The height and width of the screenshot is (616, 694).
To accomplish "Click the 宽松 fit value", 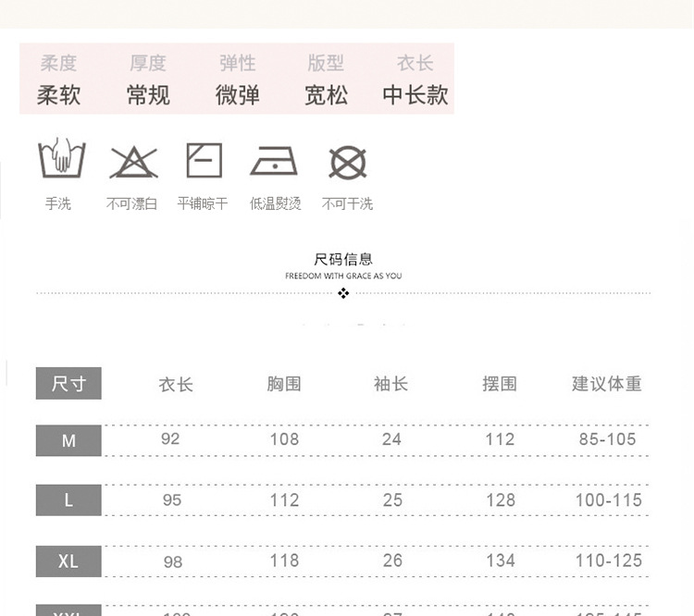I will coord(327,95).
